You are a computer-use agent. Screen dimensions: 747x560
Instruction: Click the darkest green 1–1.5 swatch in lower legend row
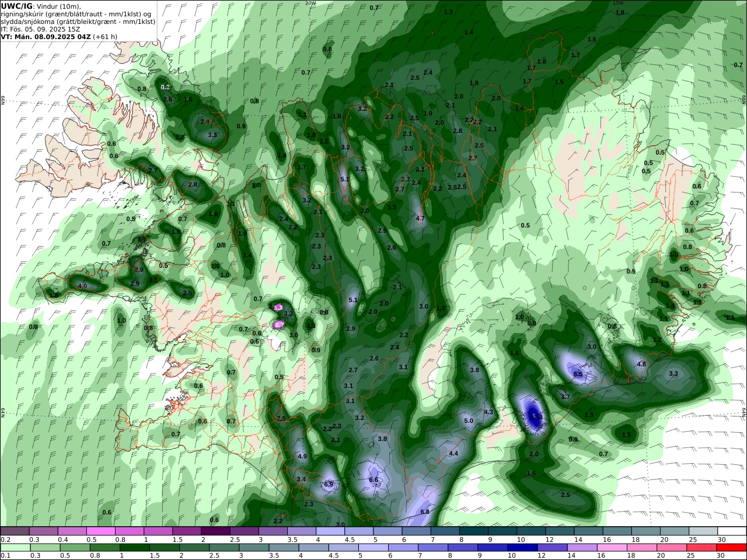tap(134, 548)
